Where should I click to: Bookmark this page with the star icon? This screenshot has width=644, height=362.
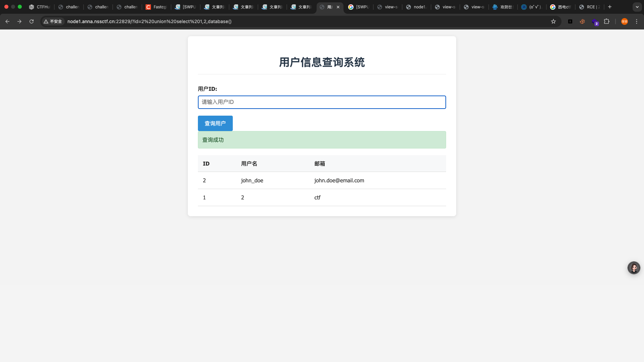coord(553,21)
